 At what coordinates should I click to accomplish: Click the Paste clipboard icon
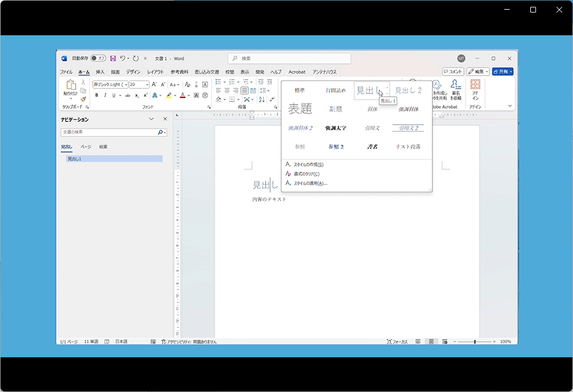[x=71, y=85]
